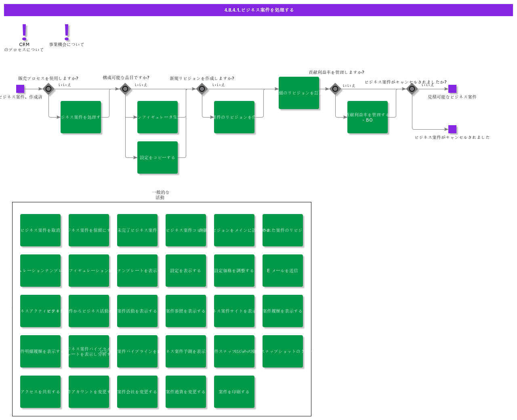Select the E メールを送信 activity box
The height and width of the screenshot is (420, 517).
coord(283,271)
